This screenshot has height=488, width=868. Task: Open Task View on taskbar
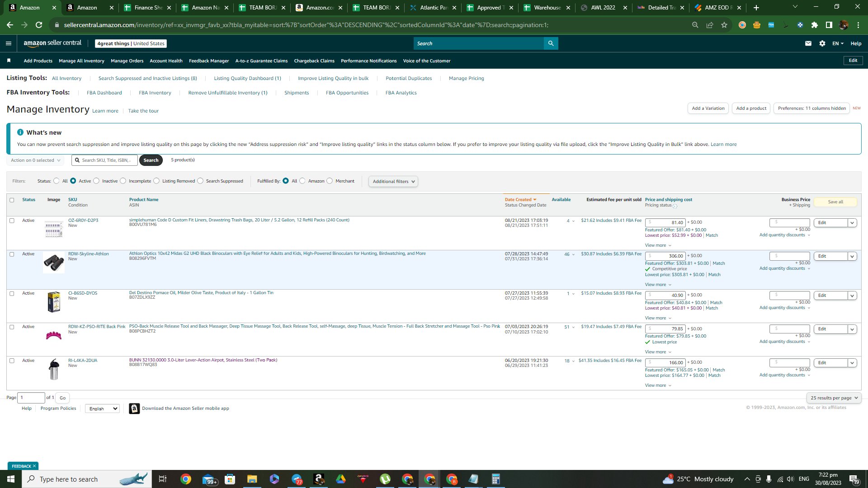(163, 479)
